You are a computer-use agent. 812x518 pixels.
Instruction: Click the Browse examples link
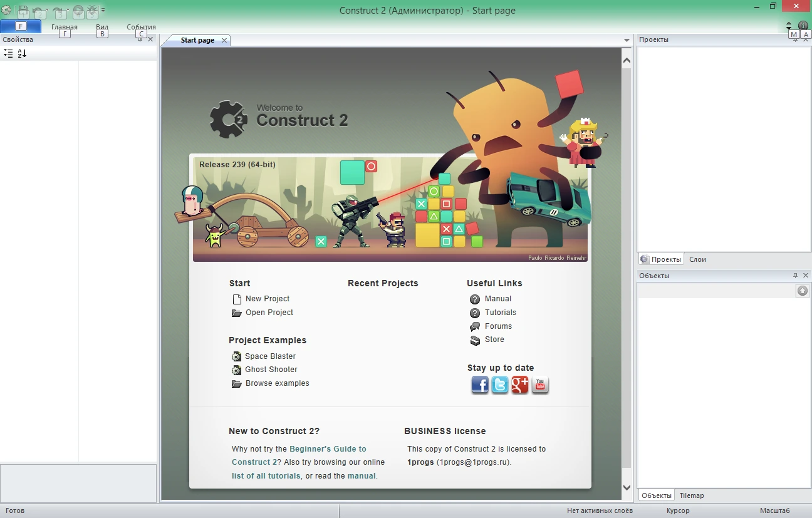[278, 383]
